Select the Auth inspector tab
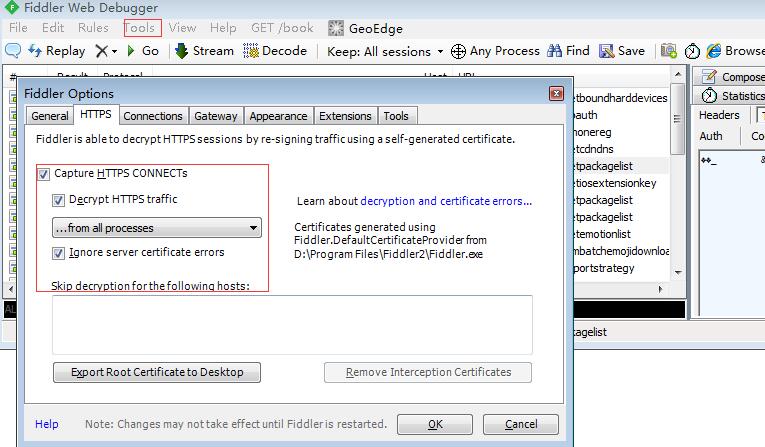The image size is (765, 447). pos(711,136)
